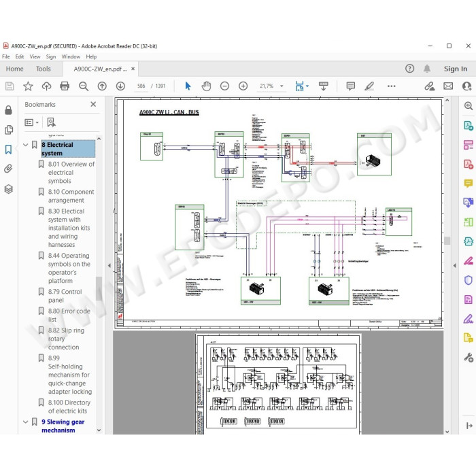
Task: Open the layers panel in the sidebar
Action: pyautogui.click(x=8, y=189)
